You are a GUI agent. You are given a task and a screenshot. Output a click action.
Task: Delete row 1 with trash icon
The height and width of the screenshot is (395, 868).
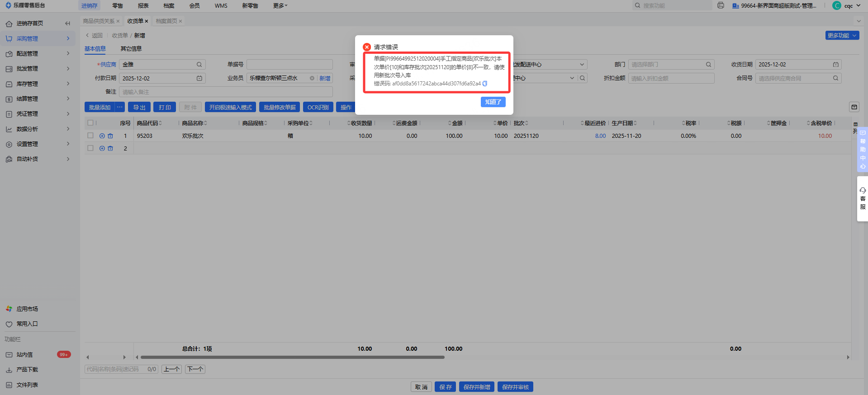coord(110,136)
